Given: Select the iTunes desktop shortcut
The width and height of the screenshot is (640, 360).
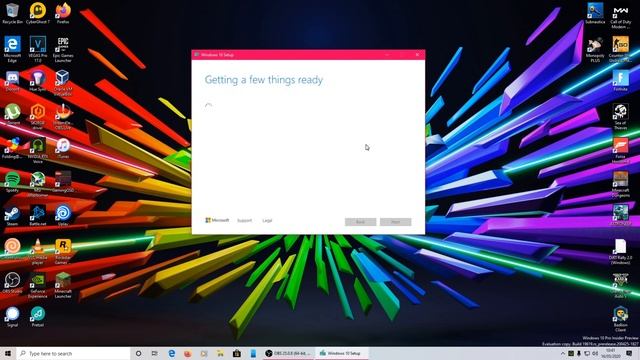Looking at the screenshot, I should point(63,148).
